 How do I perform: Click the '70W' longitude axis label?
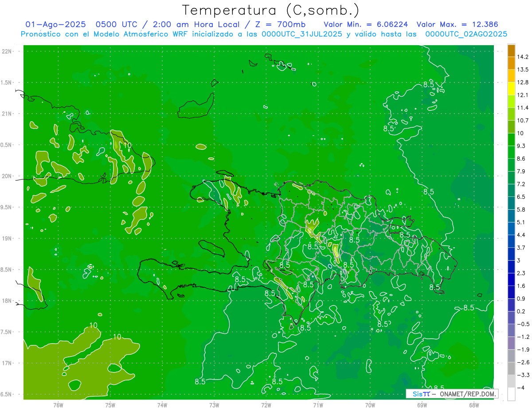370,405
